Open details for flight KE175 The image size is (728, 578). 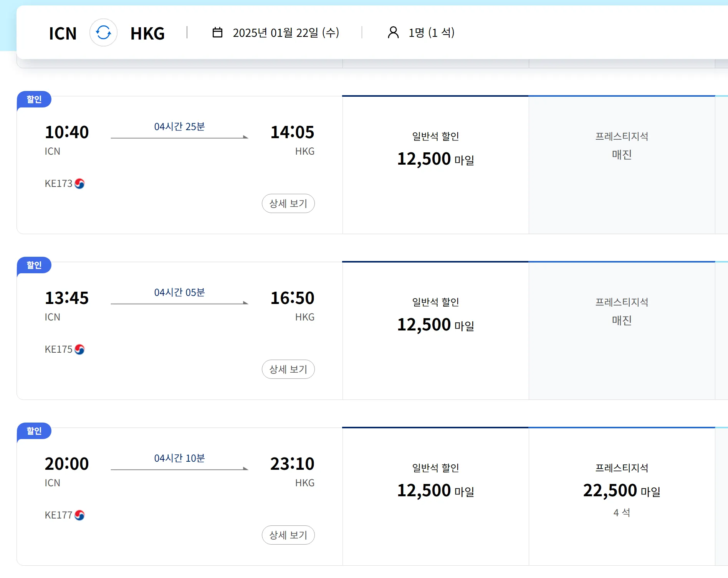point(288,369)
